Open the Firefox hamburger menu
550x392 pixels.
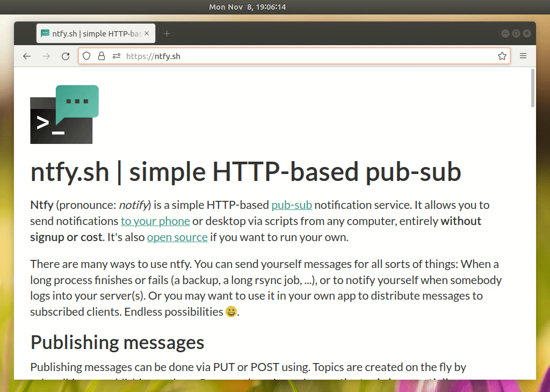[523, 56]
